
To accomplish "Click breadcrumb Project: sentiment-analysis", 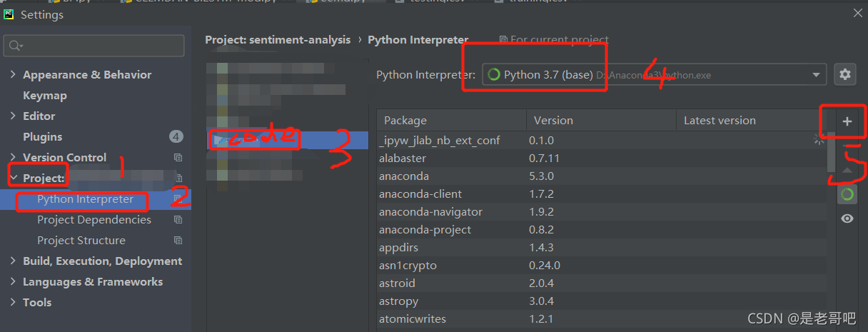I will coord(278,40).
